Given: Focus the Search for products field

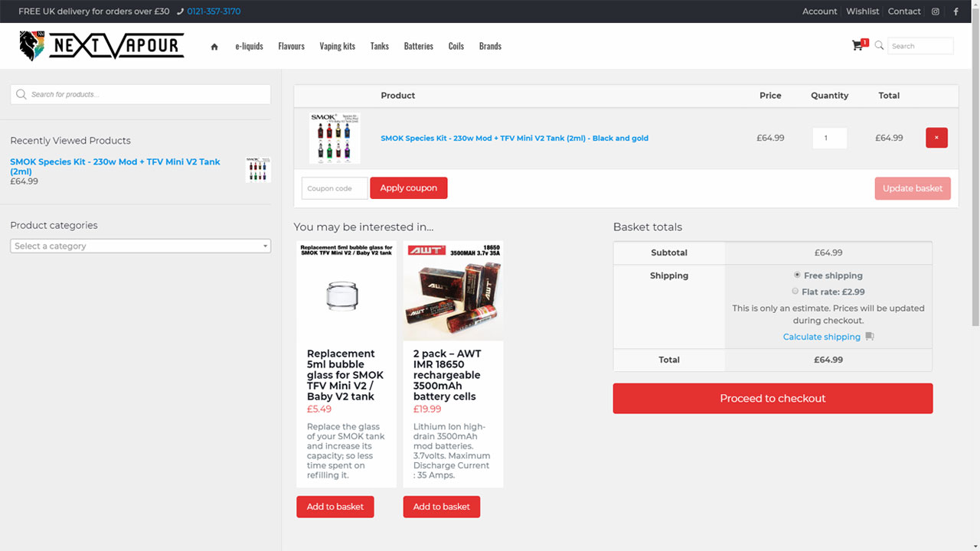Looking at the screenshot, I should point(140,94).
